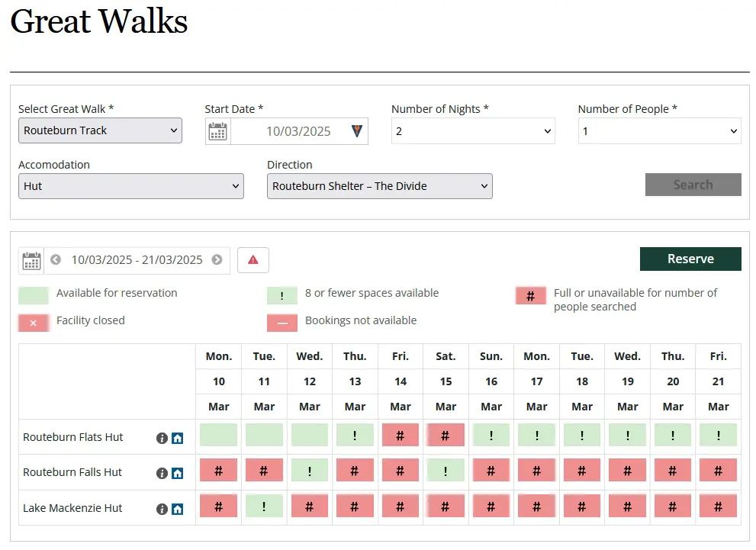Select Routeburn Falls Hut on Wed 12 Mar
756x550 pixels.
tap(310, 471)
